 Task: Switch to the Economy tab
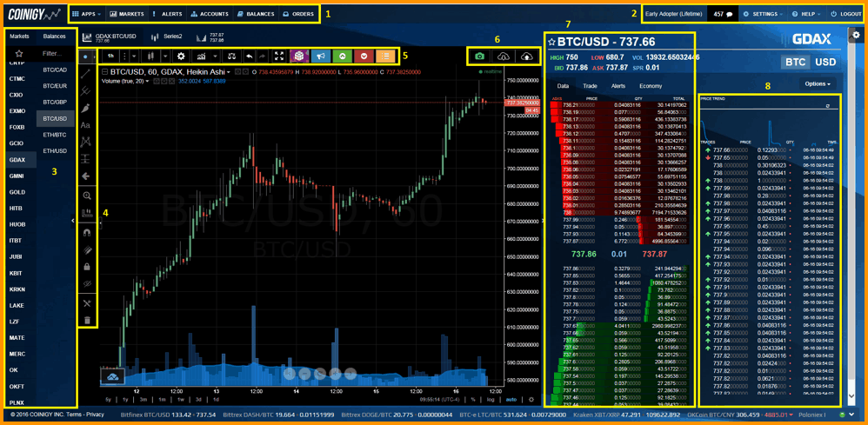pos(651,86)
